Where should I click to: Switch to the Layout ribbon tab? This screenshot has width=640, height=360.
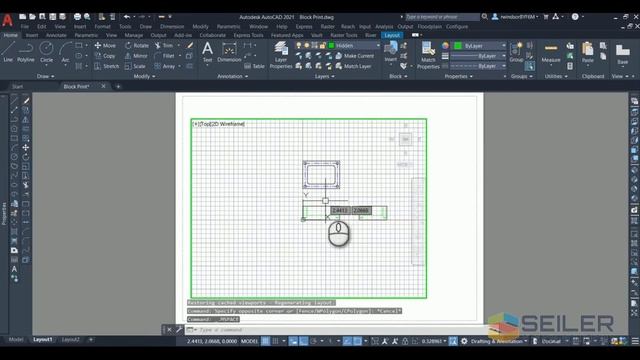coord(392,35)
